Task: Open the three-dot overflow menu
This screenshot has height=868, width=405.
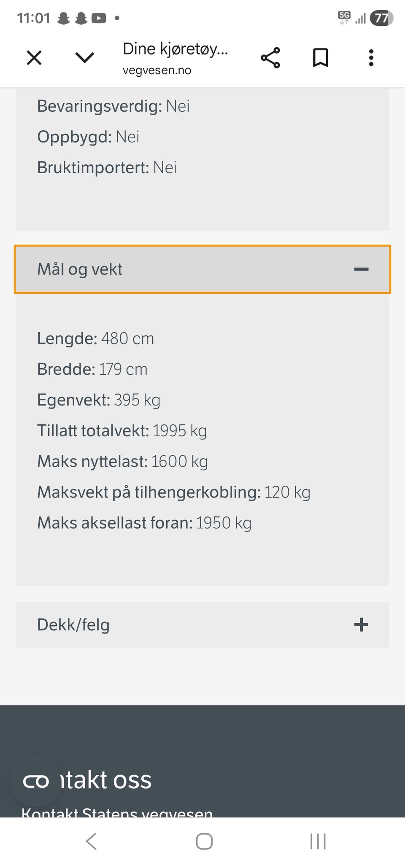Action: 371,58
